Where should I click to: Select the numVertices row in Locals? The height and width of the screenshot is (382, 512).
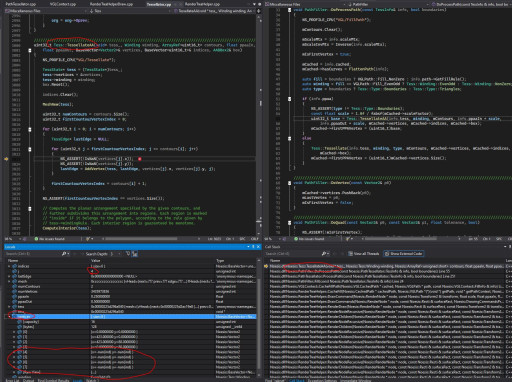coord(130,291)
